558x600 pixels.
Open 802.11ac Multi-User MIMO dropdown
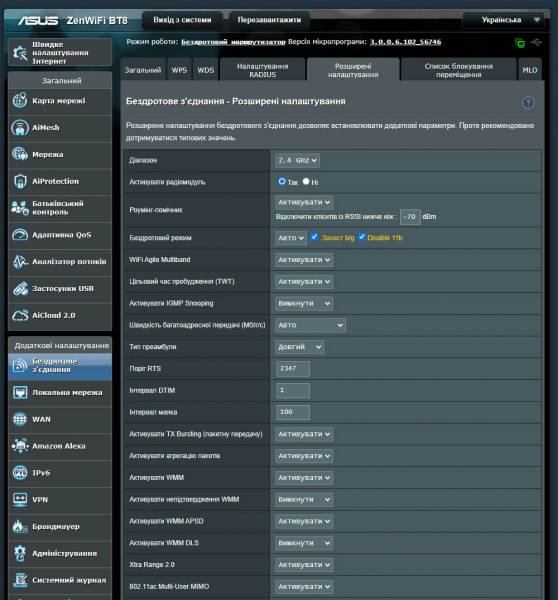(304, 587)
